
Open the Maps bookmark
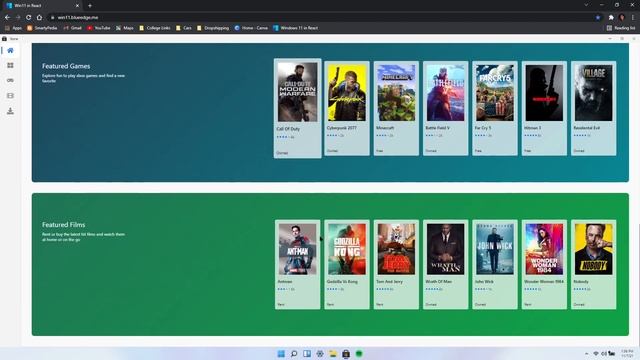pyautogui.click(x=124, y=28)
